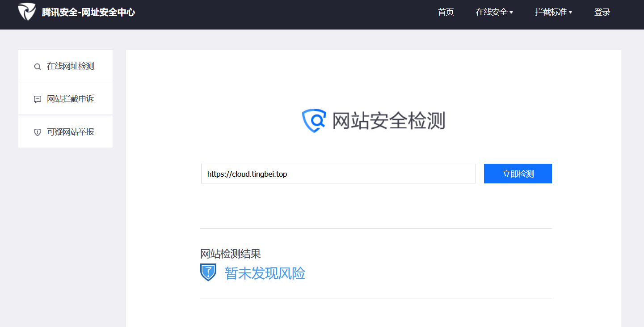Screen dimensions: 644x327
Task: Click the chat bubble icon beside 网站拦截申诉
Action: coord(38,99)
